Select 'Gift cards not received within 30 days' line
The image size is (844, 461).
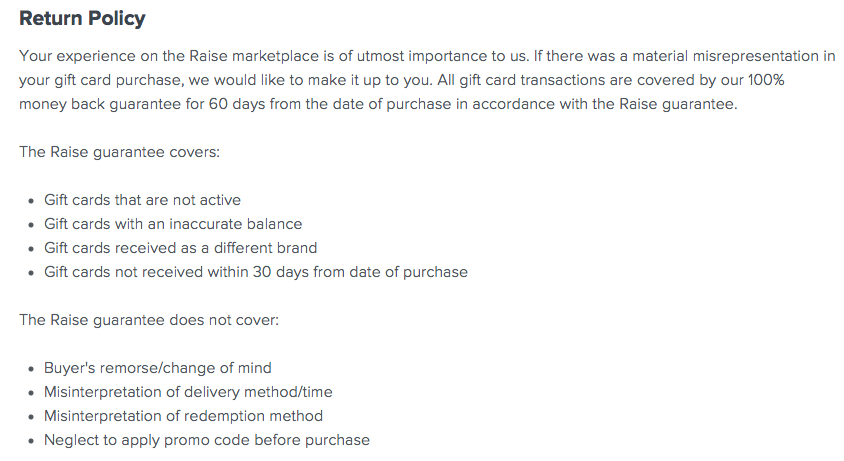coord(256,272)
